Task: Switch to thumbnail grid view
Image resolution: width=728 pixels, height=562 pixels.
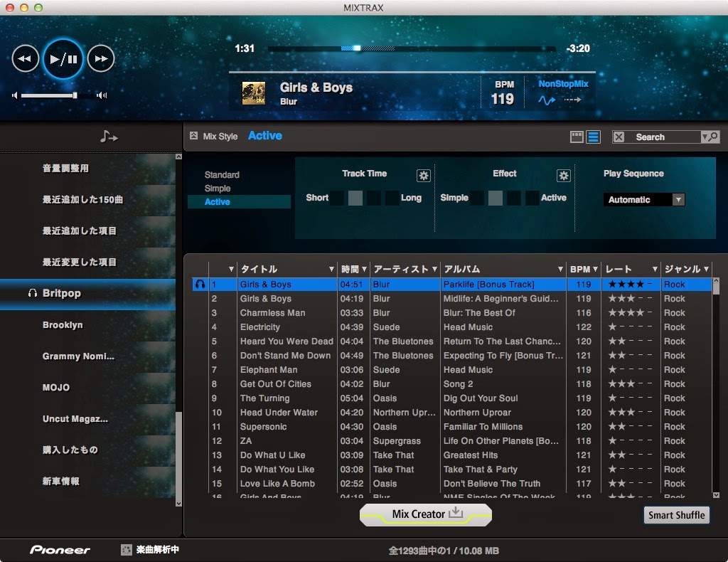Action: [x=577, y=137]
